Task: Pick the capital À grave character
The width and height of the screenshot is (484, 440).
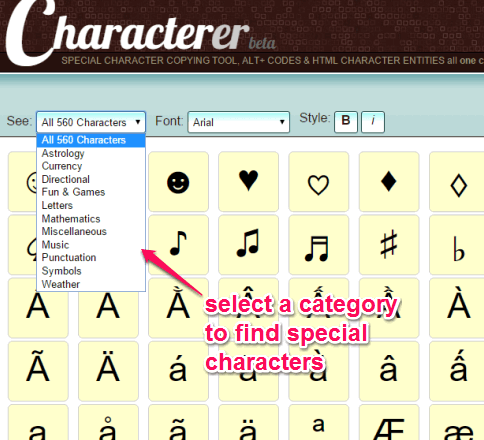Action: pyautogui.click(x=458, y=308)
